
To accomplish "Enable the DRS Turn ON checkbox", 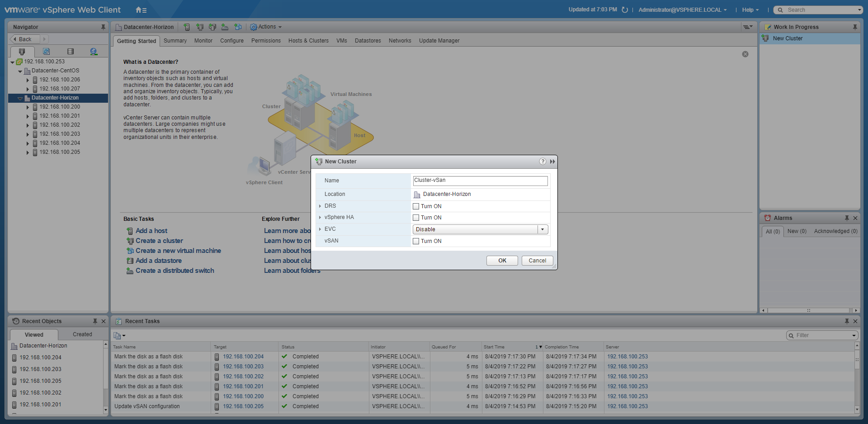I will 416,206.
